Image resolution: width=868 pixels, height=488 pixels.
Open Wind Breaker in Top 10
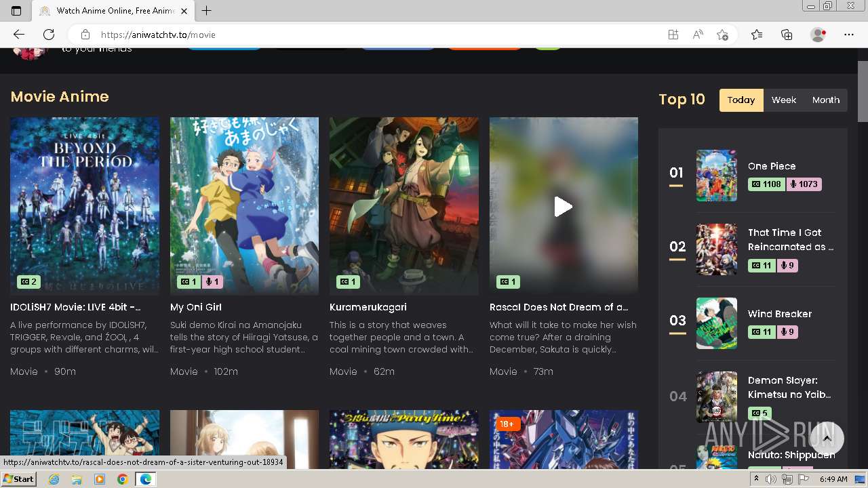point(780,314)
